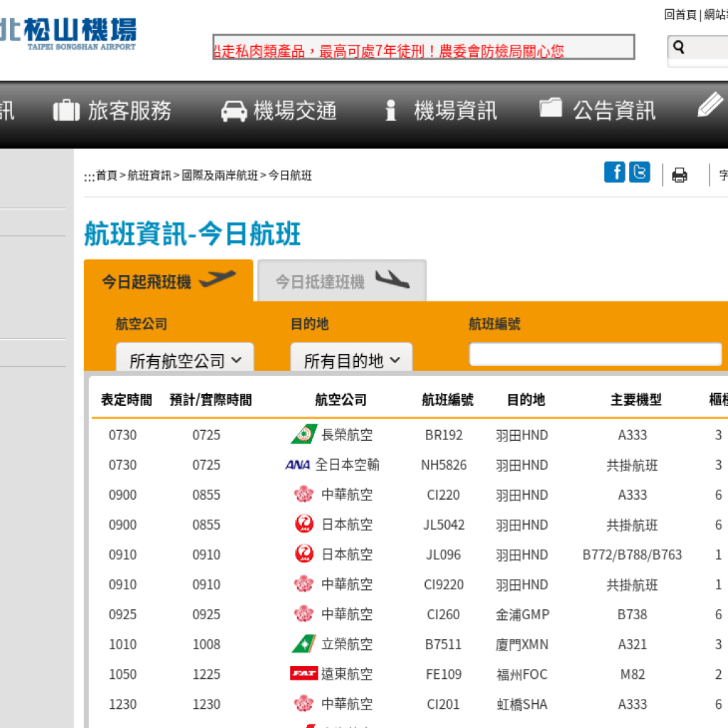The height and width of the screenshot is (728, 728).
Task: Click the Twitter share icon
Action: click(639, 172)
